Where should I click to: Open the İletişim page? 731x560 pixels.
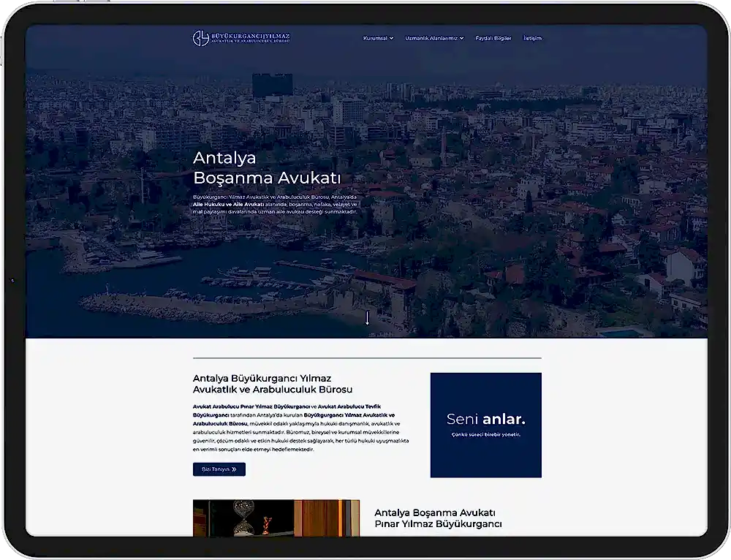pos(532,38)
